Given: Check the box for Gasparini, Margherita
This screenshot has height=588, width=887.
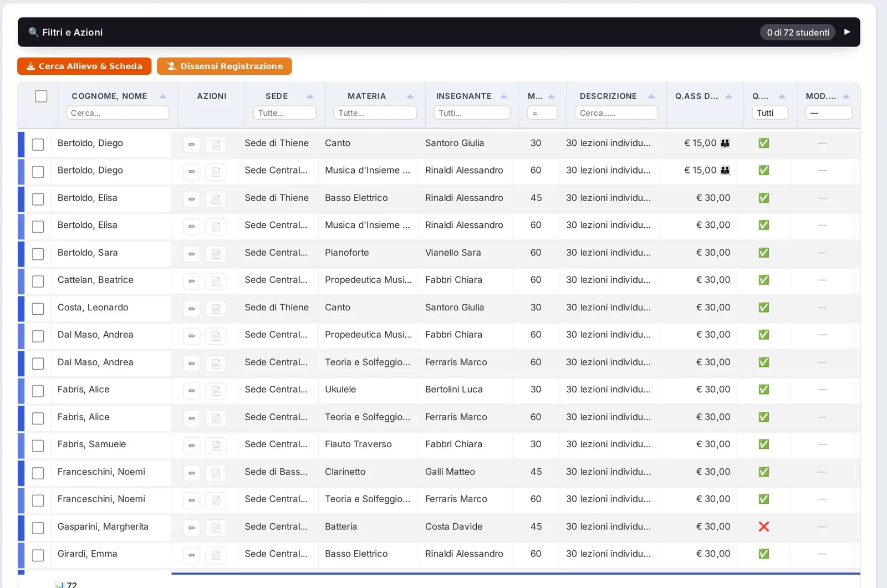Looking at the screenshot, I should (38, 528).
